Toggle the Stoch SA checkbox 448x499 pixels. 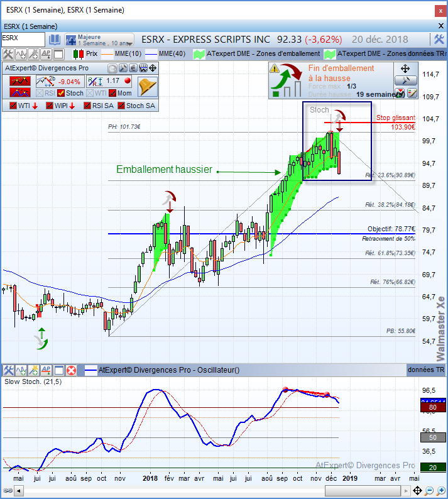coord(121,106)
